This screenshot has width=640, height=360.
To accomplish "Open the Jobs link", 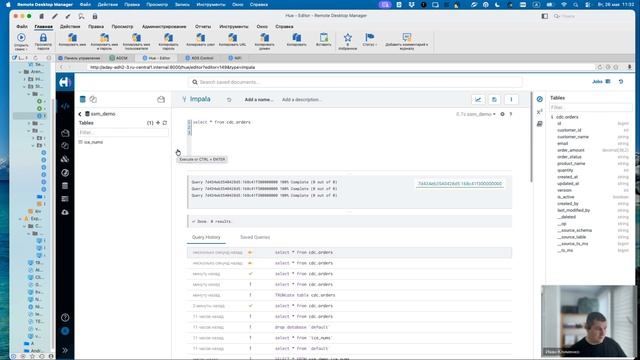I will (597, 82).
